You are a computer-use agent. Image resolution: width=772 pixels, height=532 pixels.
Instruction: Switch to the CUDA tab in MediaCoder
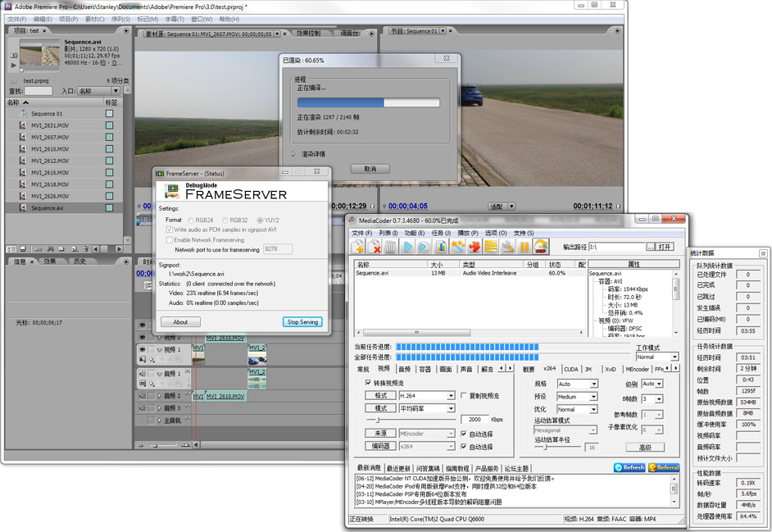tap(571, 369)
